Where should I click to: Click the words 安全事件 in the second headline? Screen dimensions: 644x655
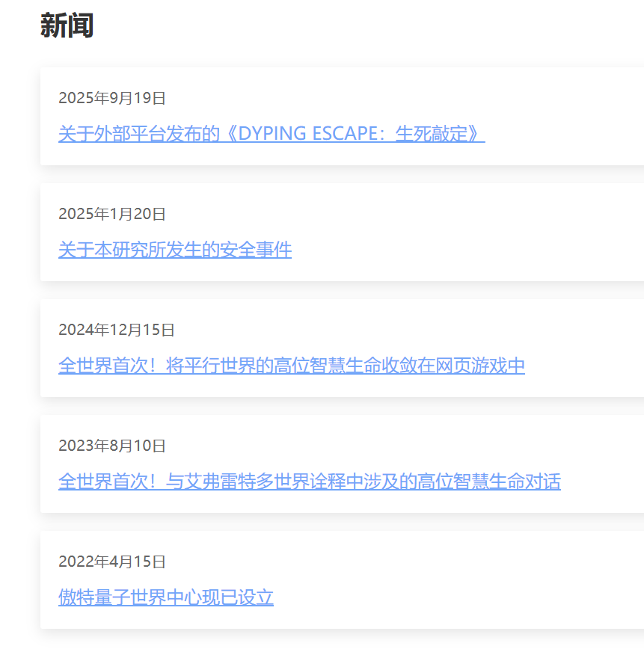point(256,250)
